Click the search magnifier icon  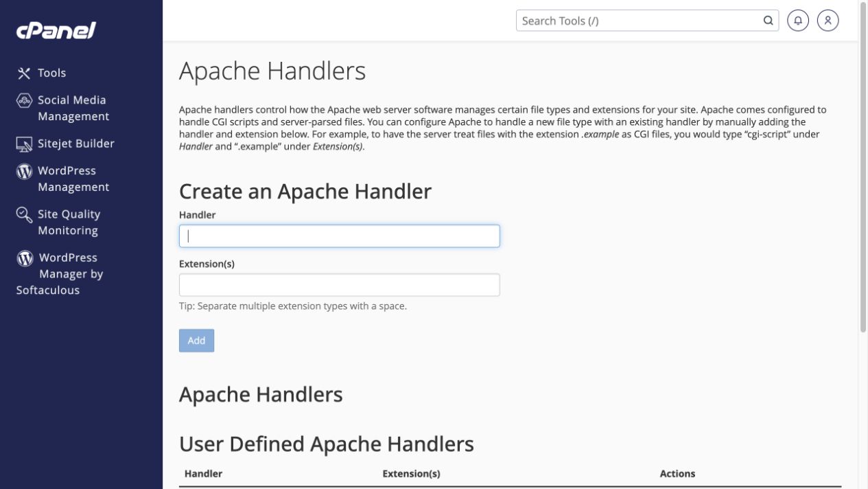pyautogui.click(x=768, y=21)
